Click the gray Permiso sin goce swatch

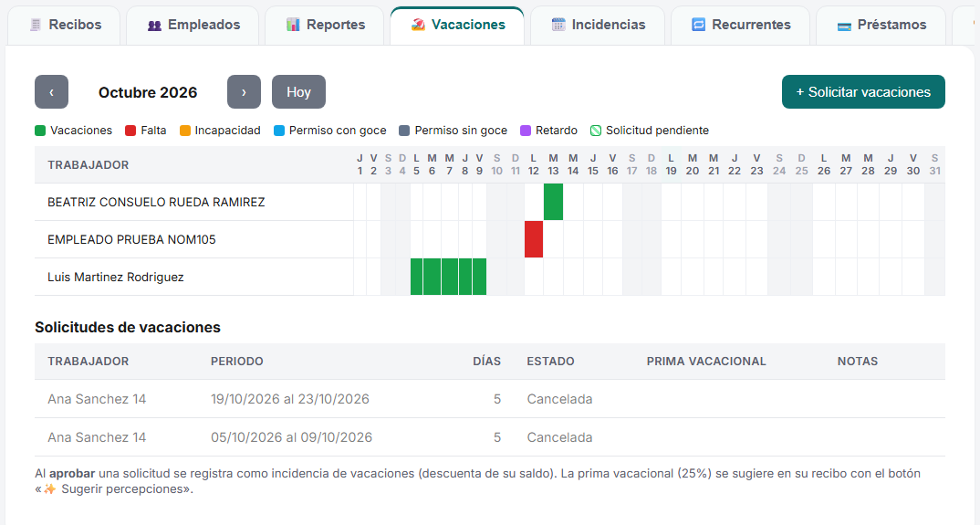click(404, 131)
